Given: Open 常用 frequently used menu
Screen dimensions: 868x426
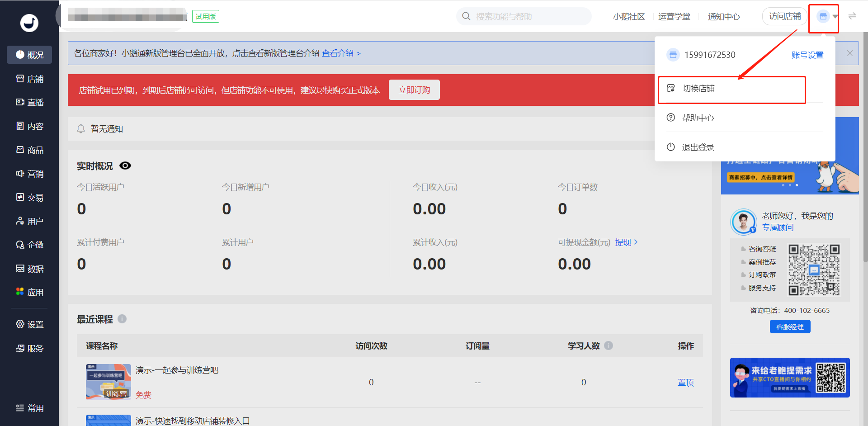Looking at the screenshot, I should click(29, 408).
